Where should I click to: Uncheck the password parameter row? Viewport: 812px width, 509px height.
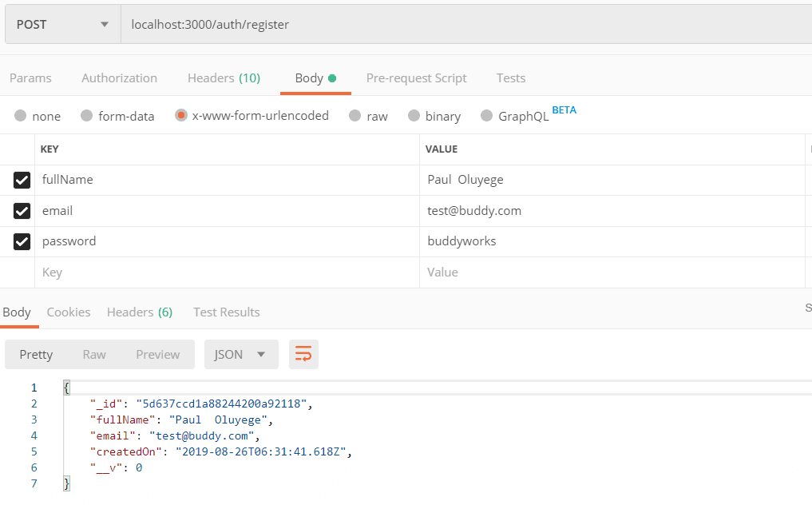(21, 241)
